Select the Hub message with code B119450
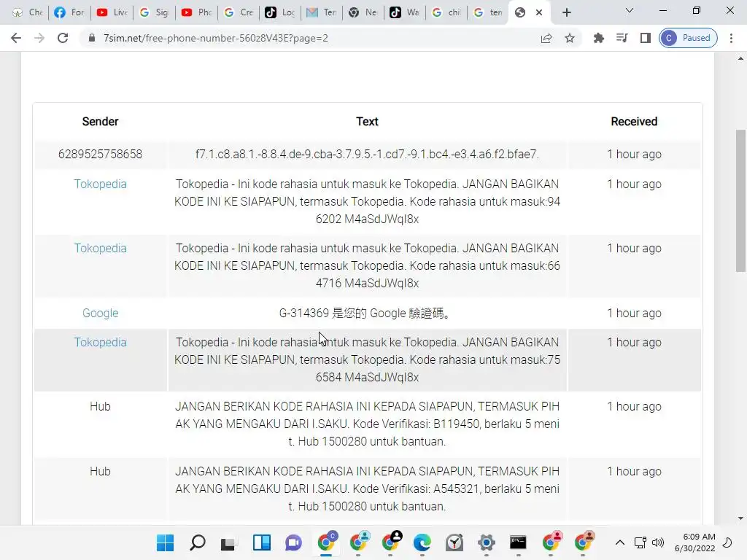The image size is (747, 560). 368,424
